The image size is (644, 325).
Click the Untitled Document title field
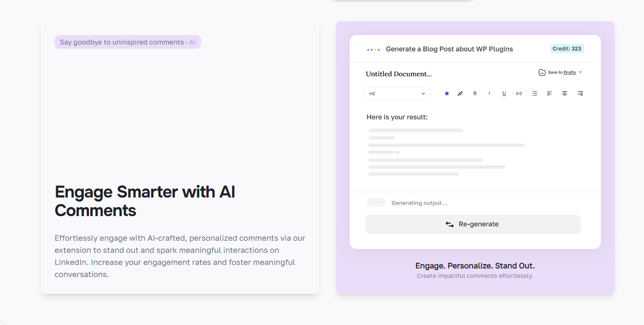coord(398,73)
